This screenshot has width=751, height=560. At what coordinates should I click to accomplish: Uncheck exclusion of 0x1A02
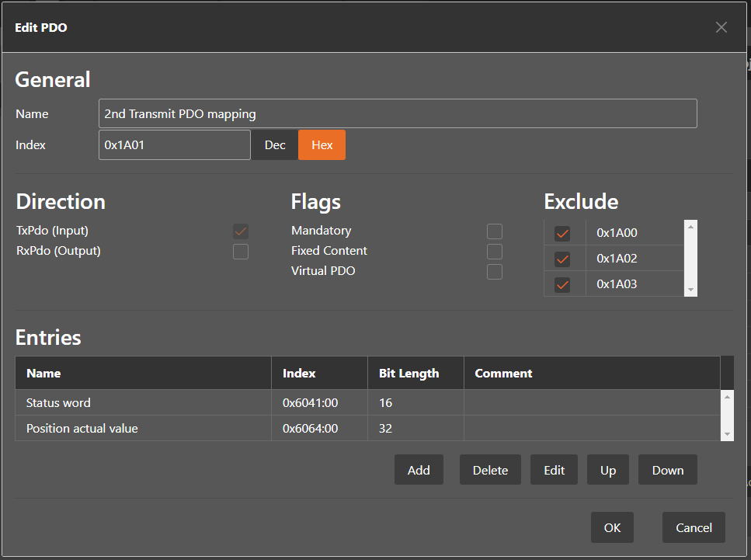click(x=563, y=259)
